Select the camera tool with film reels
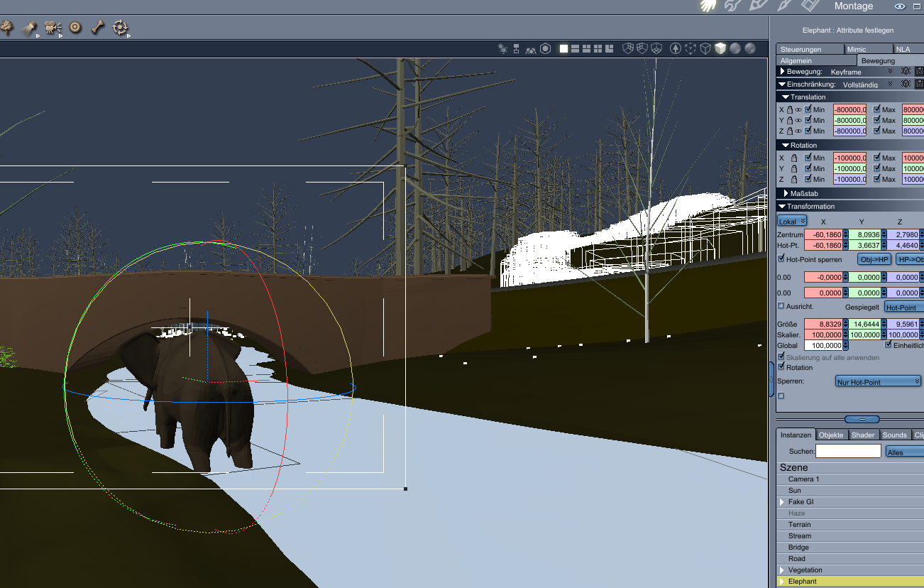Image resolution: width=924 pixels, height=588 pixels. click(x=53, y=28)
